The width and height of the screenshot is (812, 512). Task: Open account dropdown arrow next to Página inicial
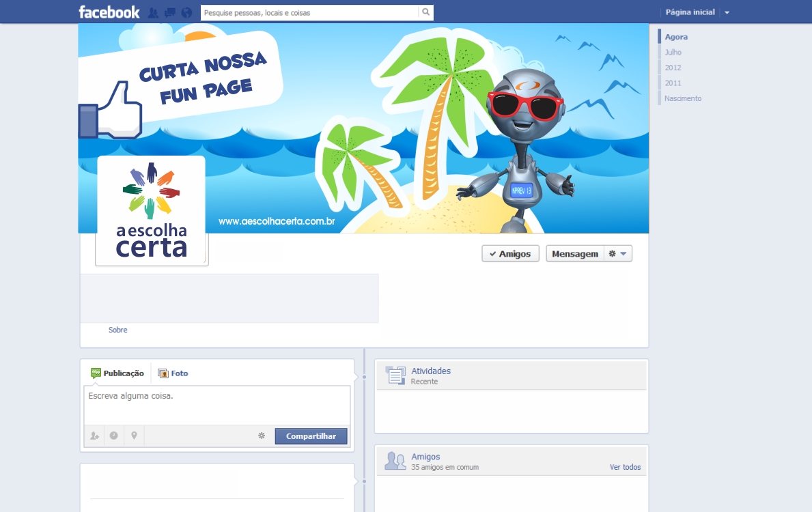pyautogui.click(x=727, y=12)
